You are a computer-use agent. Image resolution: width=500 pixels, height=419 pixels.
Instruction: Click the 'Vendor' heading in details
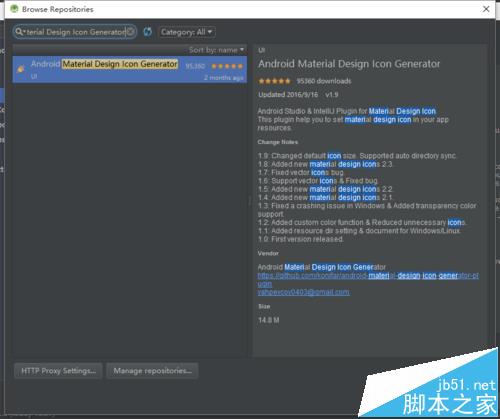click(x=268, y=253)
